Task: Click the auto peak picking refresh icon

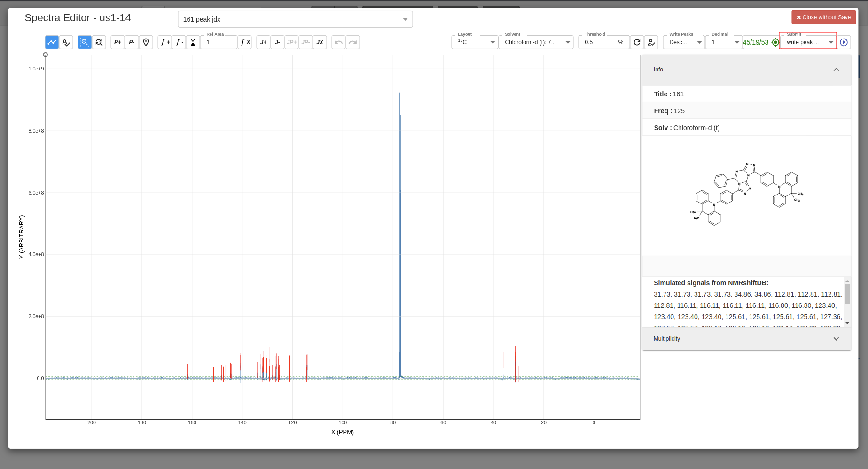Action: click(637, 42)
